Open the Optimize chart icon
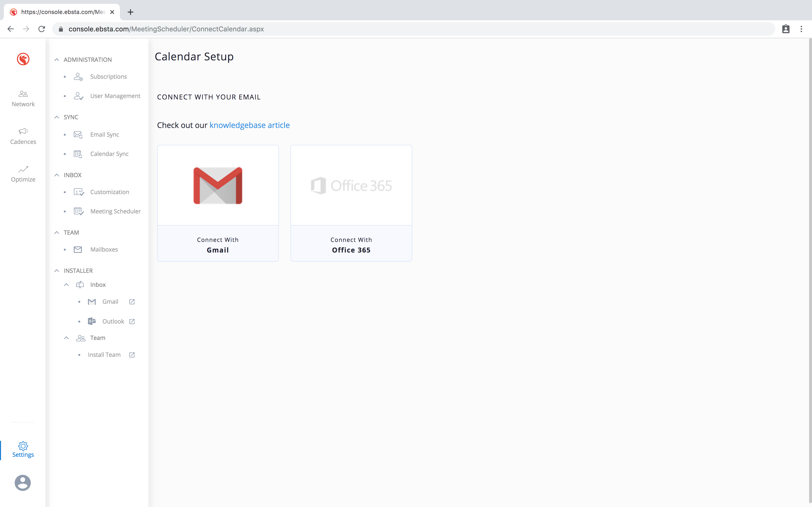 [23, 169]
